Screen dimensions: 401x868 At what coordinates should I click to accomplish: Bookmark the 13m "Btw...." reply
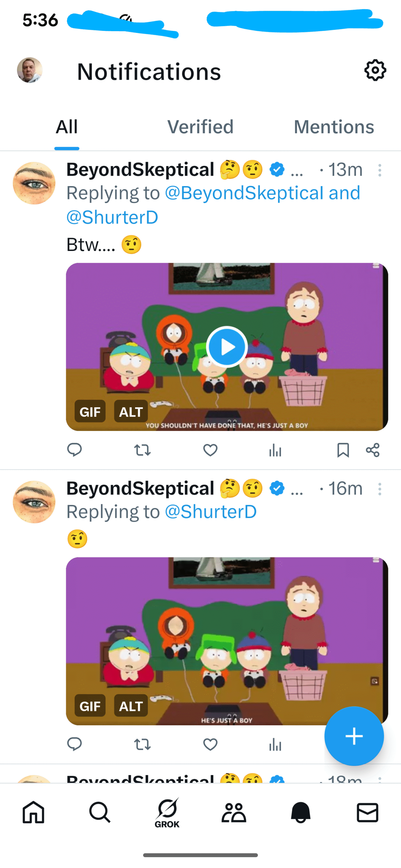pos(343,450)
